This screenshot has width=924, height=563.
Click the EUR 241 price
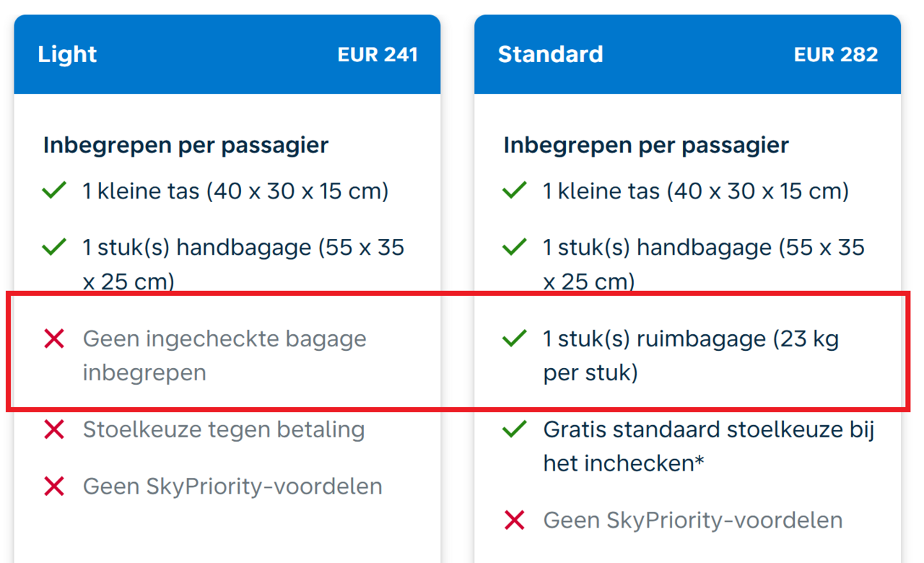[x=378, y=55]
